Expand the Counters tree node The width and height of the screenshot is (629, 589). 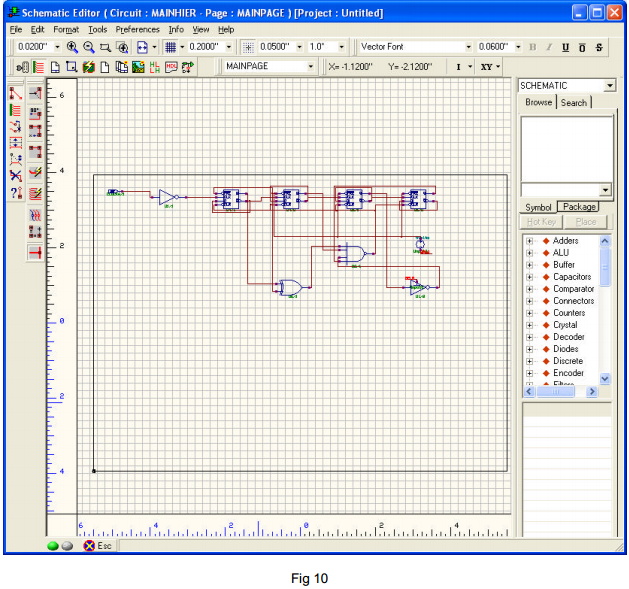click(x=530, y=313)
